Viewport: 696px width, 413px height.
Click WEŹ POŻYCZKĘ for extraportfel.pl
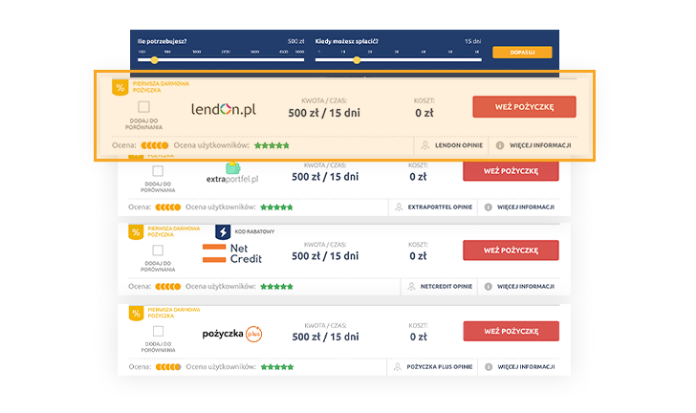[511, 171]
